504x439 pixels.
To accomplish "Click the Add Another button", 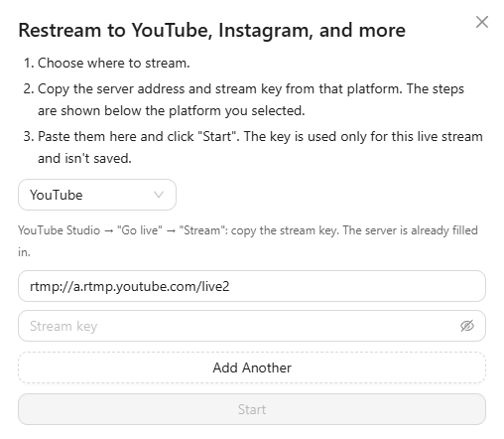I will (x=252, y=367).
